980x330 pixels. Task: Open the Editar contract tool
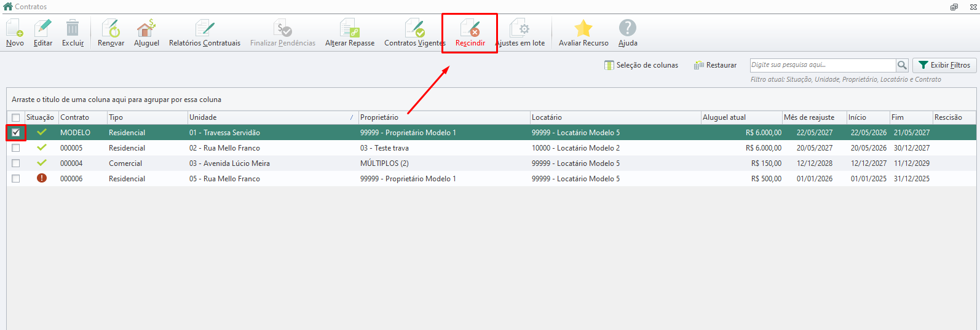tap(43, 33)
